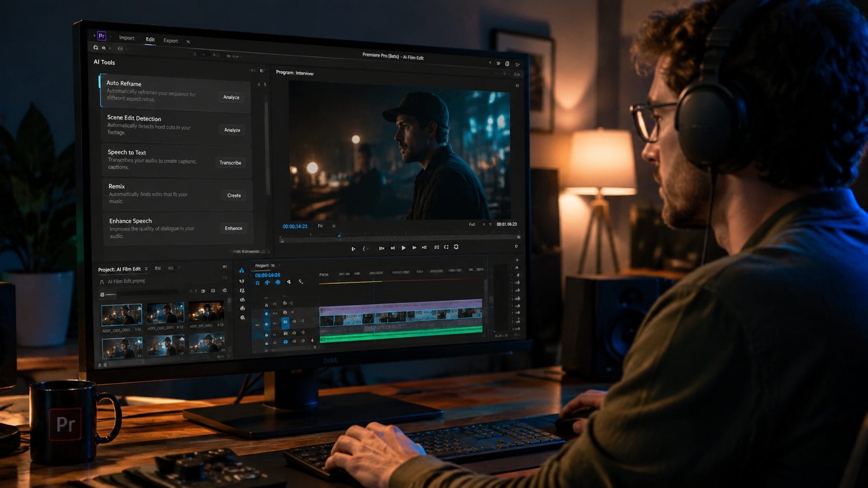This screenshot has height=488, width=868.
Task: Click the Enhance button for Enhance Speech
Action: click(x=234, y=228)
